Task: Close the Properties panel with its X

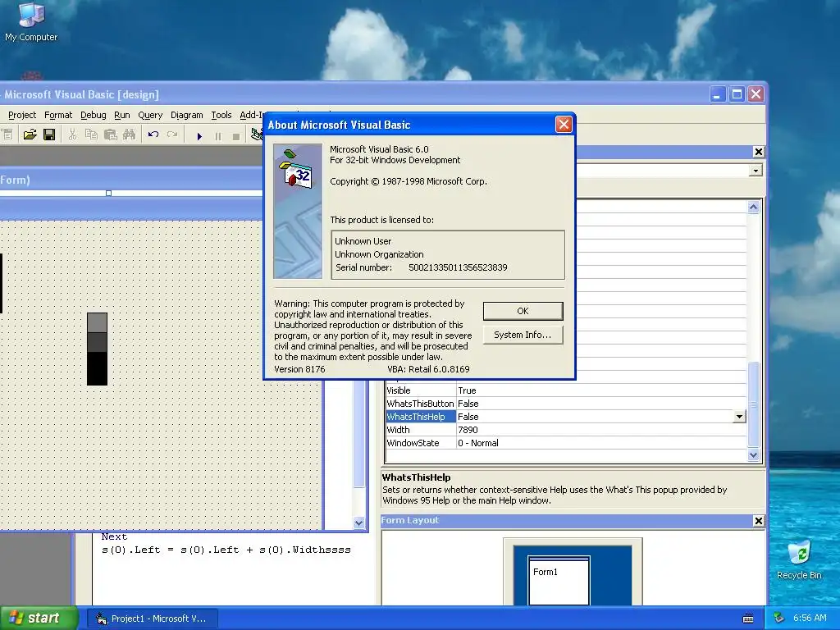Action: pos(759,152)
